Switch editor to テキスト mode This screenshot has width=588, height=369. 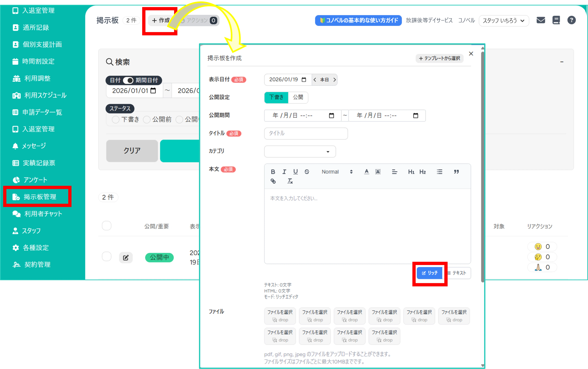coord(457,273)
